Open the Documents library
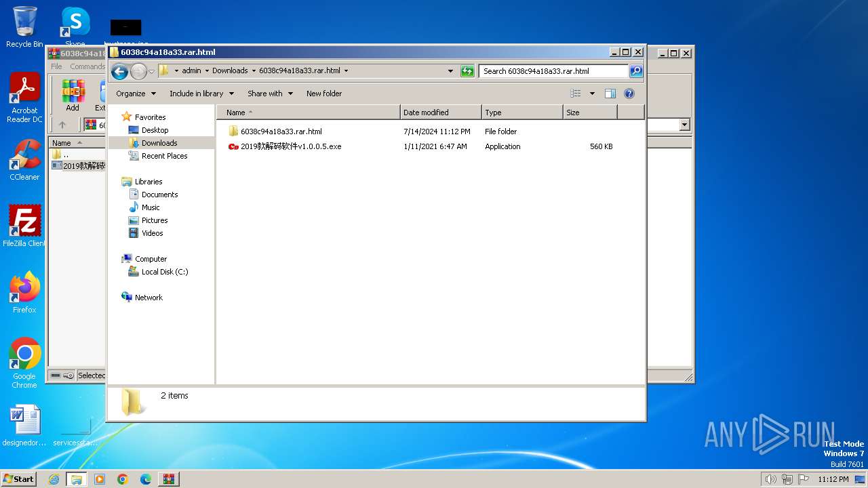Viewport: 868px width, 488px height. click(159, 195)
